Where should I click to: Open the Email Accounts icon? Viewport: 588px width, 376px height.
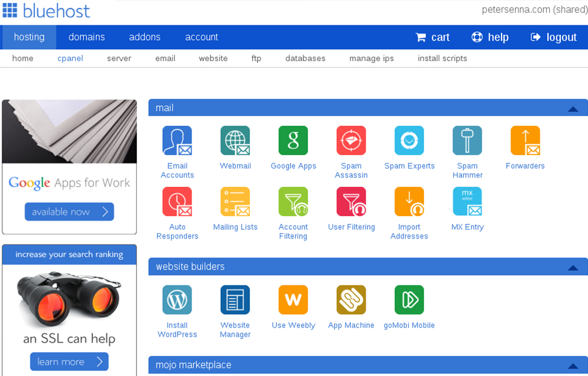point(177,140)
